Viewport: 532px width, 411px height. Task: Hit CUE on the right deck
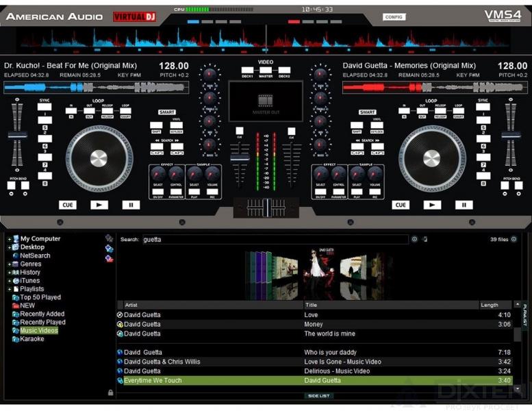(401, 205)
